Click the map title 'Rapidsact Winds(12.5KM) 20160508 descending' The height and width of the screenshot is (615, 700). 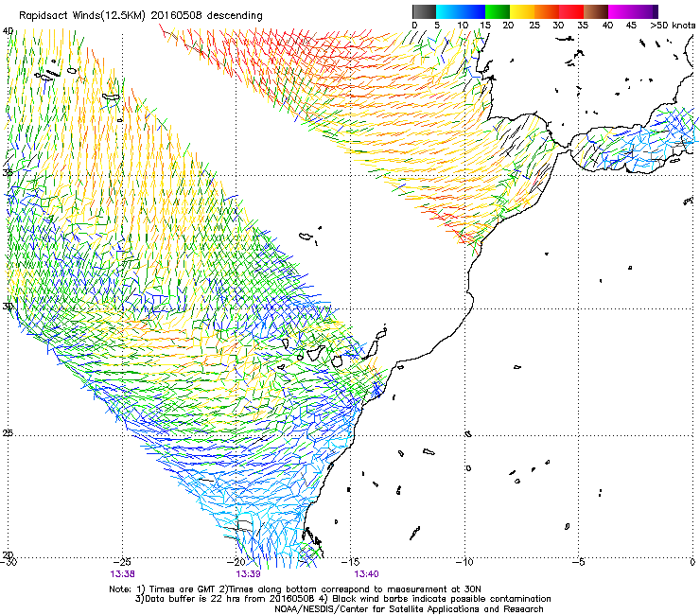point(141,16)
